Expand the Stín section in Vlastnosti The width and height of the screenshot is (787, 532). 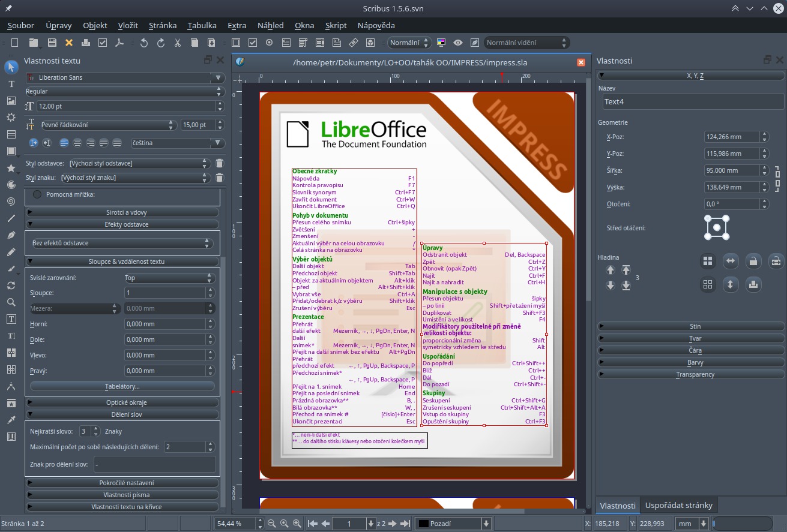(691, 326)
